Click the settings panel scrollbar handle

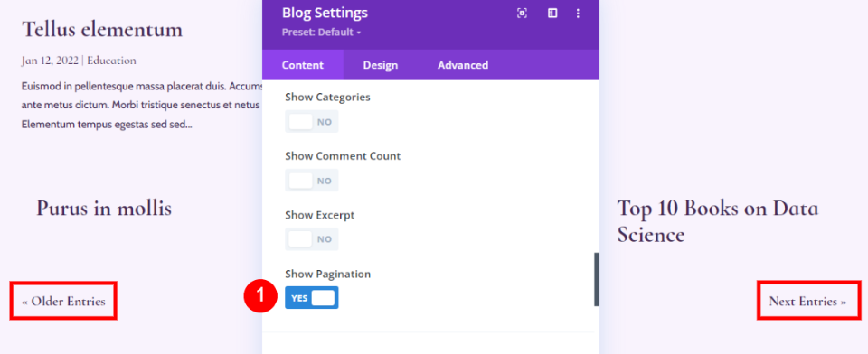coord(596,279)
